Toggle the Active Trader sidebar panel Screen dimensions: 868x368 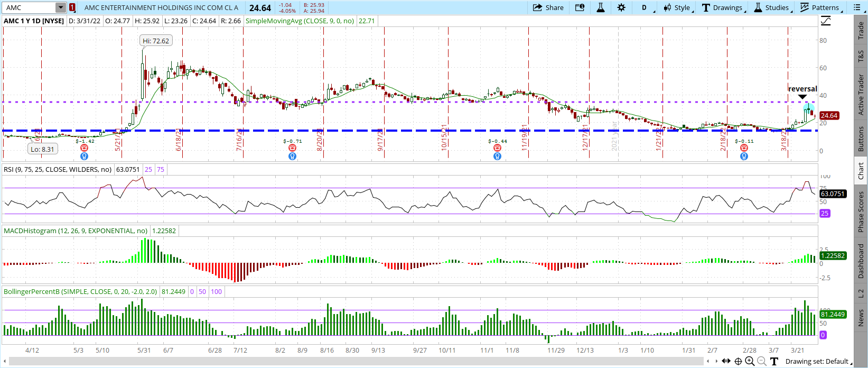pos(861,94)
